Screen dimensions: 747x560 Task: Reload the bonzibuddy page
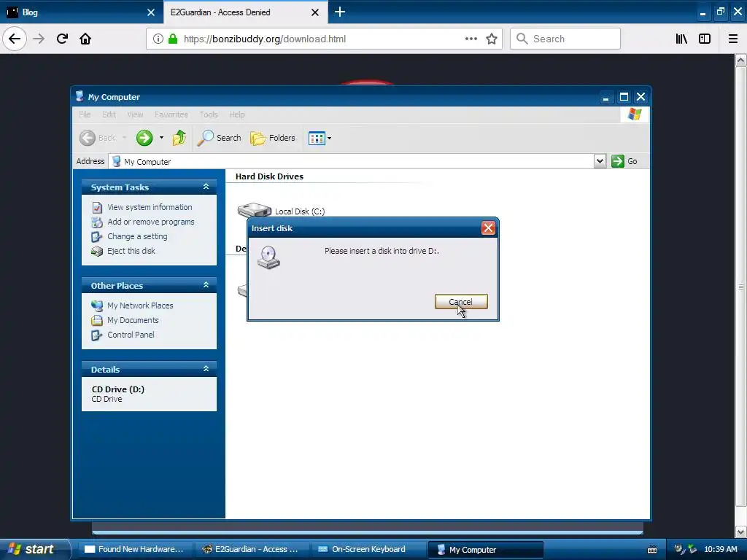click(x=62, y=39)
